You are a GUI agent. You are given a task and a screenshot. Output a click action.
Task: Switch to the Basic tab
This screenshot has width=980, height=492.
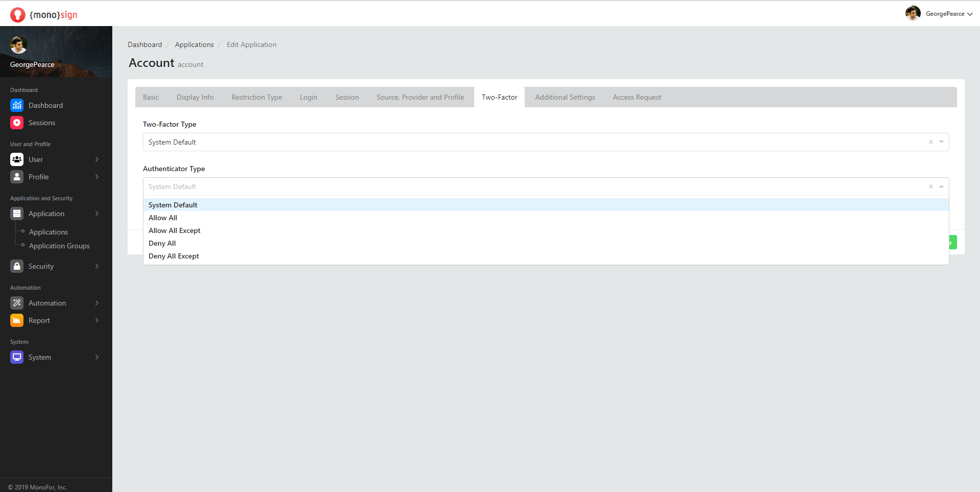(x=151, y=97)
